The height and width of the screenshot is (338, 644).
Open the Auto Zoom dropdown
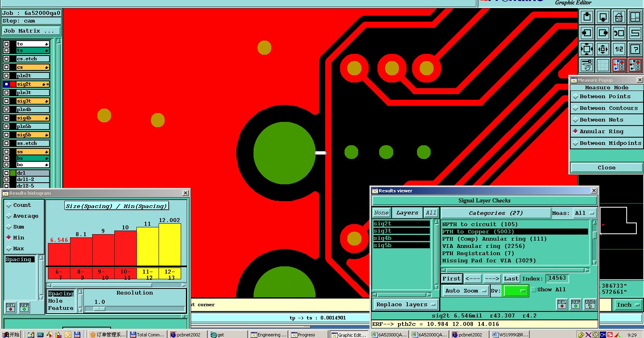pos(465,291)
